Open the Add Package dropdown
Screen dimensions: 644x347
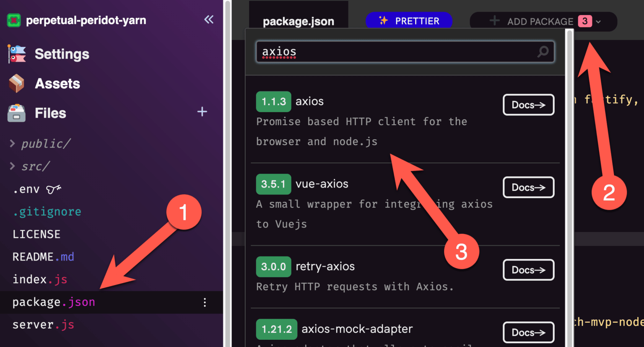click(543, 21)
